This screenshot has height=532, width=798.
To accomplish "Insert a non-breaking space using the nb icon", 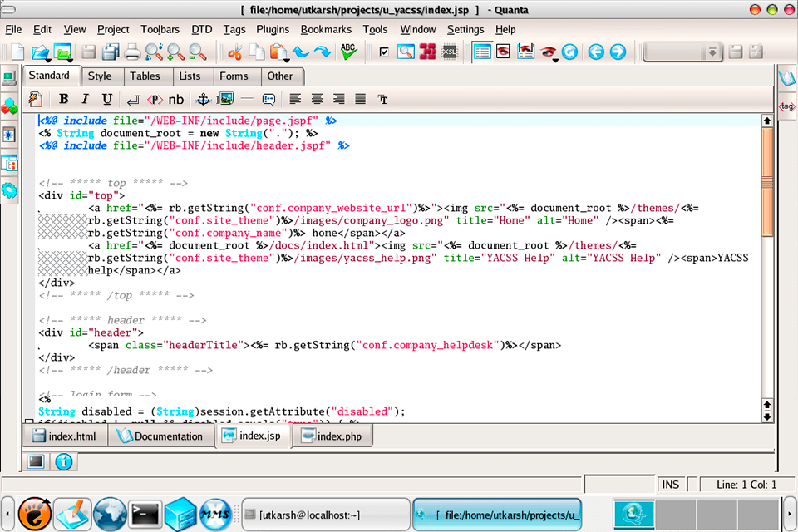I will pos(176,99).
